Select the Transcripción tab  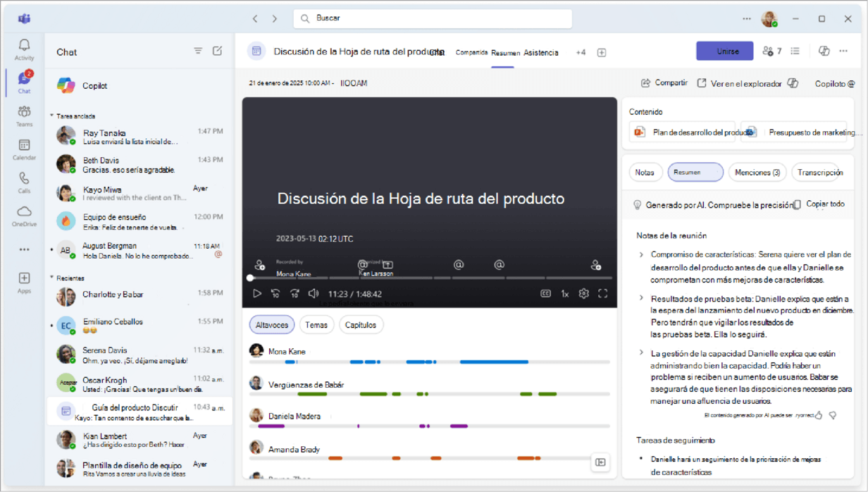[819, 173]
